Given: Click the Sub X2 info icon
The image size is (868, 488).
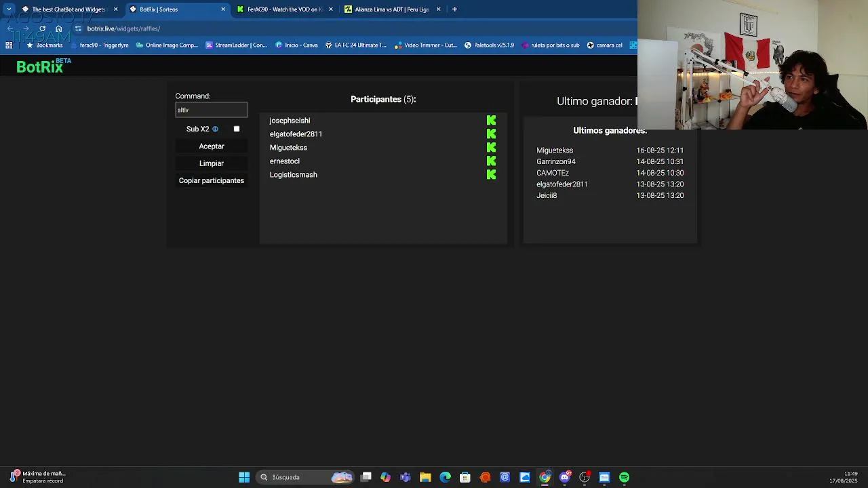Looking at the screenshot, I should pyautogui.click(x=215, y=129).
